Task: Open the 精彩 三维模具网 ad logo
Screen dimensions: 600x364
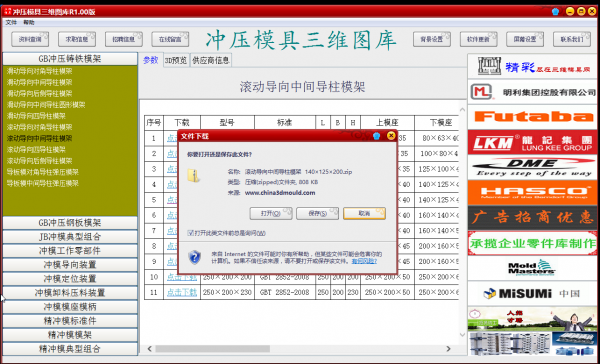Action: (532, 66)
